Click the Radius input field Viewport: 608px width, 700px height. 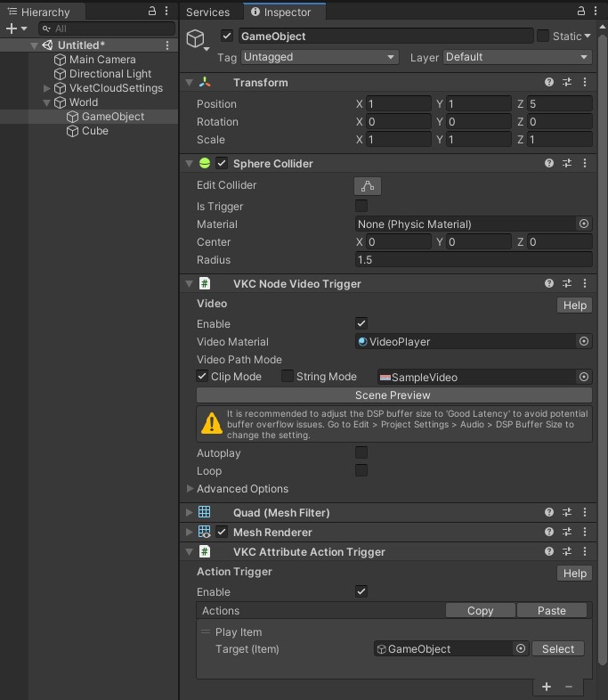[x=472, y=260]
